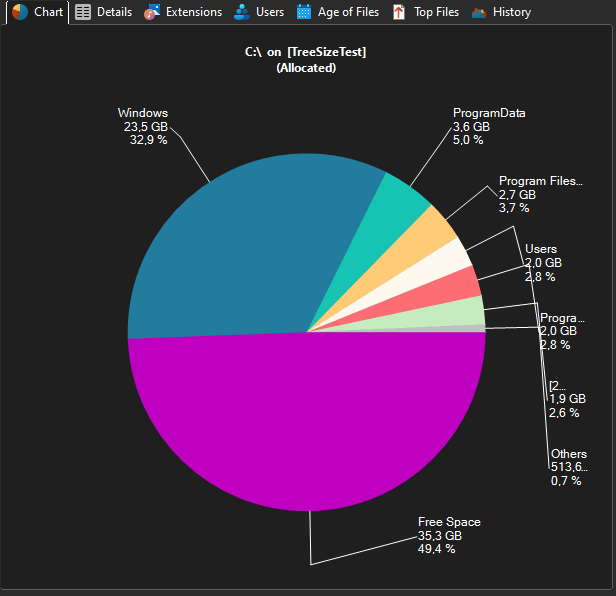Click the Age of Files calendar icon
The width and height of the screenshot is (616, 596).
(304, 12)
